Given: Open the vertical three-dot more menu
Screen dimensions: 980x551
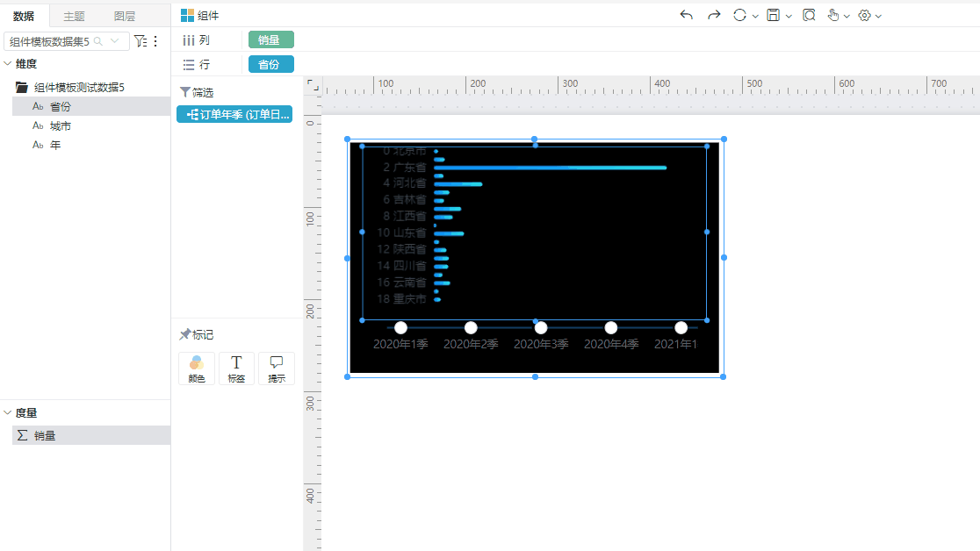Looking at the screenshot, I should 155,41.
